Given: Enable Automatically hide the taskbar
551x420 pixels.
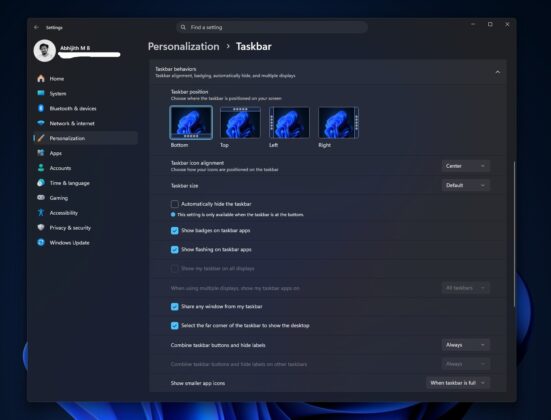Looking at the screenshot, I should pyautogui.click(x=175, y=204).
